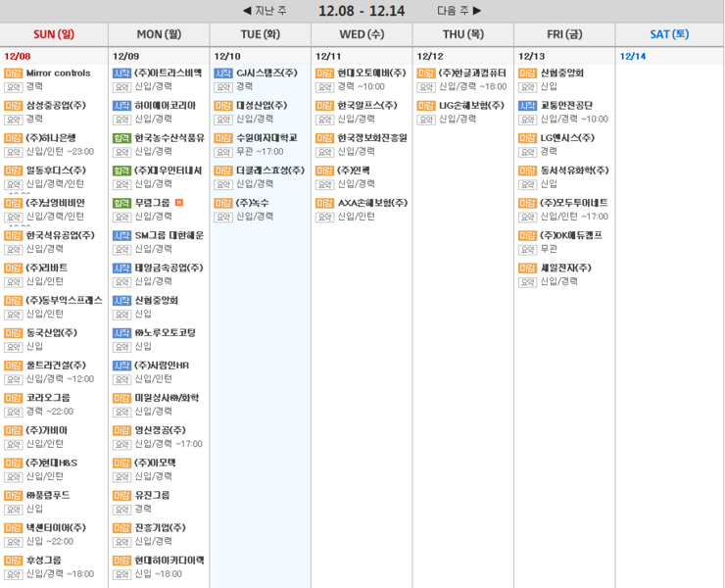Open the 한국농수산식품유 posting

point(169,138)
